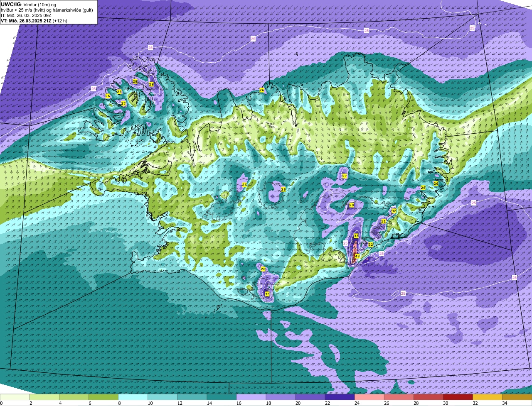This screenshot has width=532, height=406.
Task: Pick the yellow '31' gust label
Action: [384, 221]
